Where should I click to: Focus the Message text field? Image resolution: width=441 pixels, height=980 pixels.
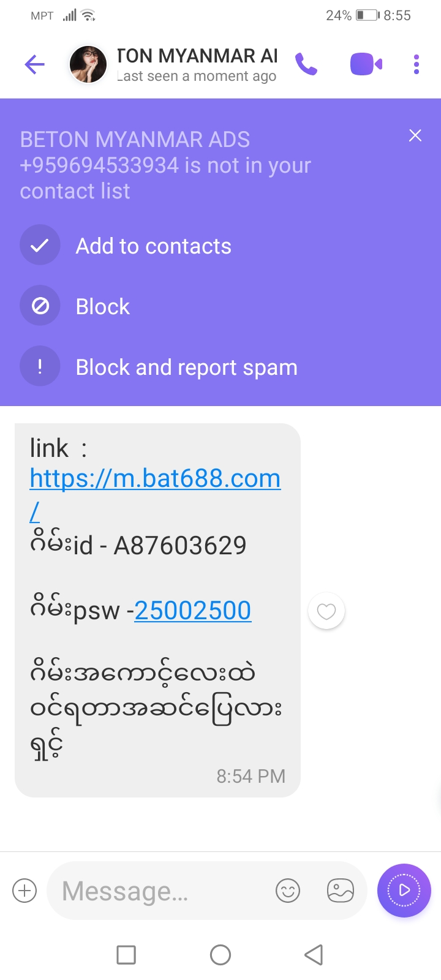(159, 891)
